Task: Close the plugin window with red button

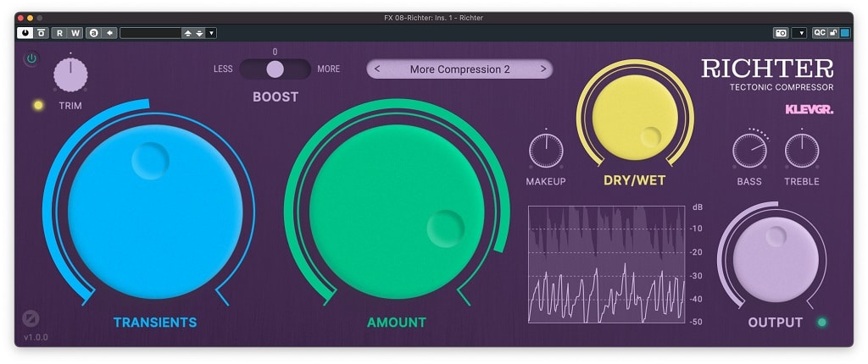Action: 21,18
